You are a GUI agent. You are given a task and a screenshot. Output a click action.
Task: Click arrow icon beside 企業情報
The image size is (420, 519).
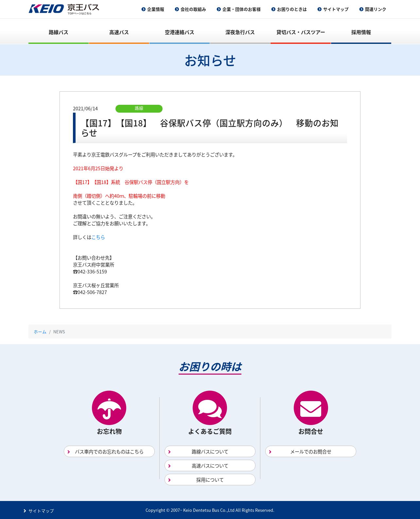pyautogui.click(x=143, y=9)
